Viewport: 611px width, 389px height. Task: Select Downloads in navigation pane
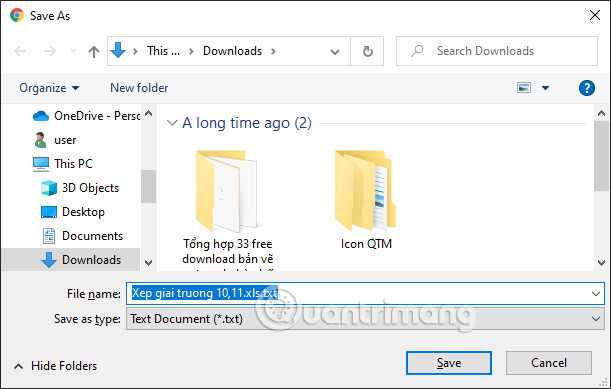click(71, 260)
